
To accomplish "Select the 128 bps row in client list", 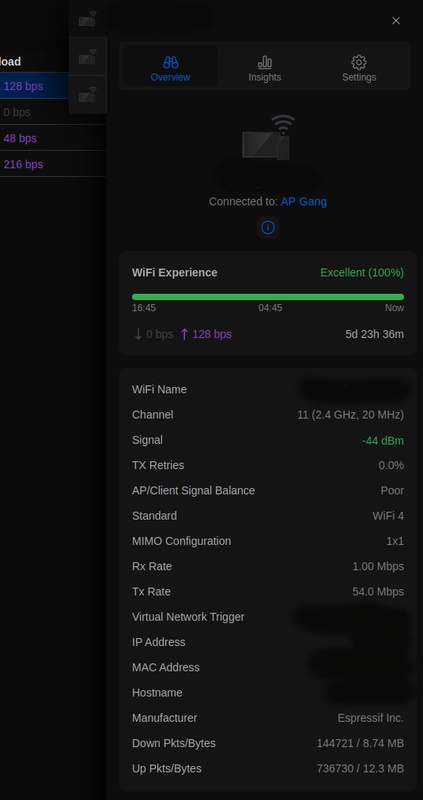I will click(x=53, y=86).
